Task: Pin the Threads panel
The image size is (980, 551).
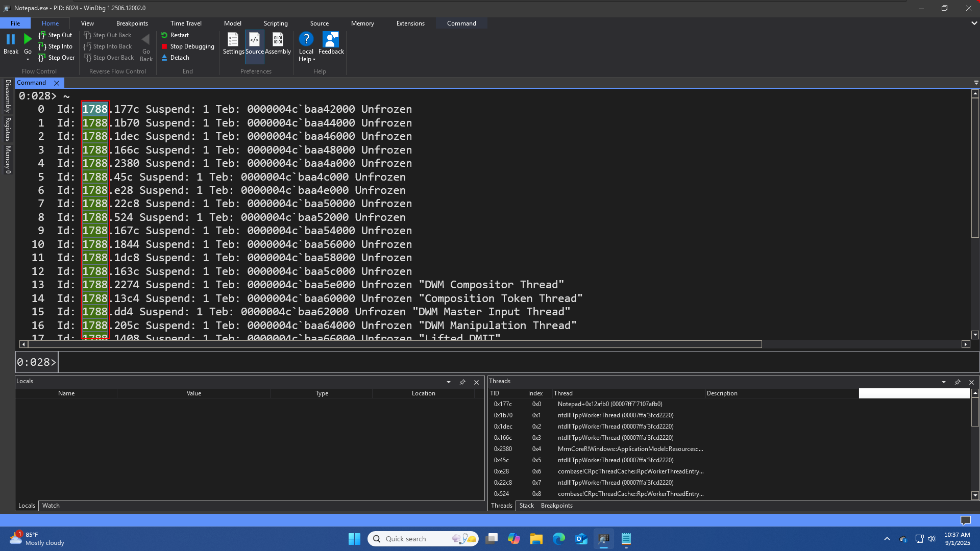Action: (x=958, y=382)
